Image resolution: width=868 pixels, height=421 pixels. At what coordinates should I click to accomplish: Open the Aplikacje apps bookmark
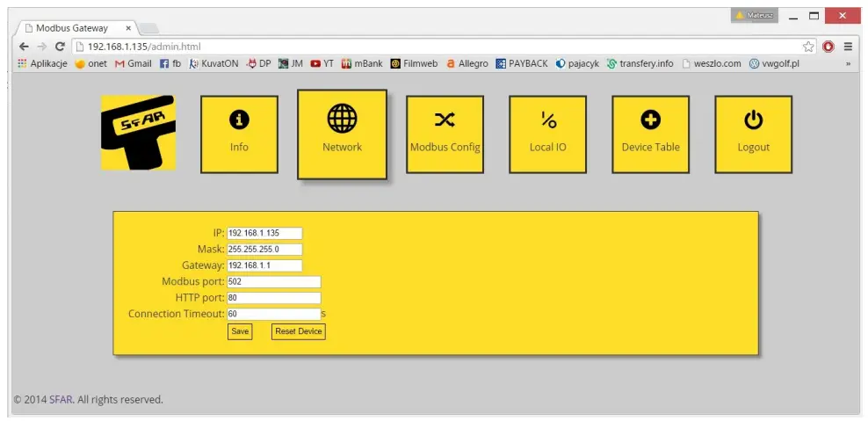pos(43,63)
